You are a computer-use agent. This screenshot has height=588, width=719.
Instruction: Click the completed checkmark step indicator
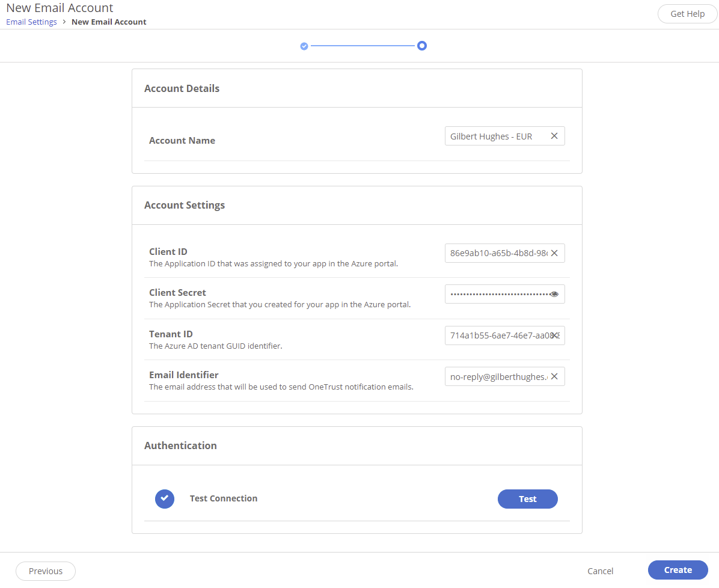pos(304,45)
